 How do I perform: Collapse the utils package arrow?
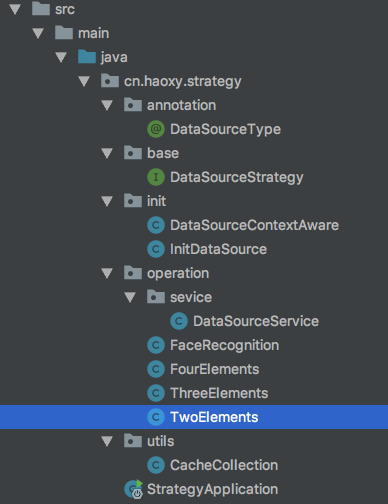tap(107, 441)
